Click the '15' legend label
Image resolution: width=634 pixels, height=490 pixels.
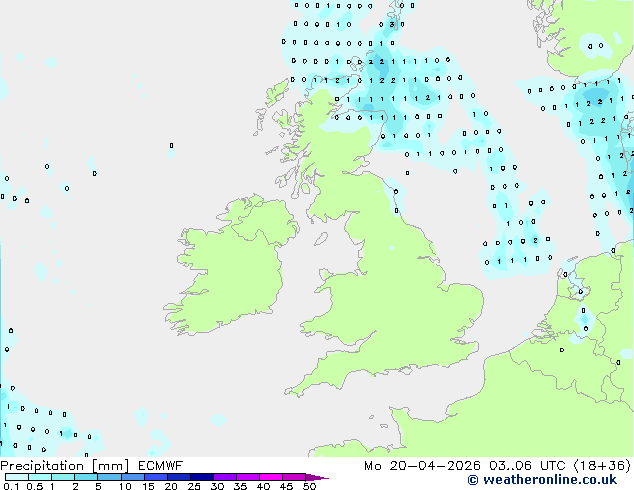point(148,486)
